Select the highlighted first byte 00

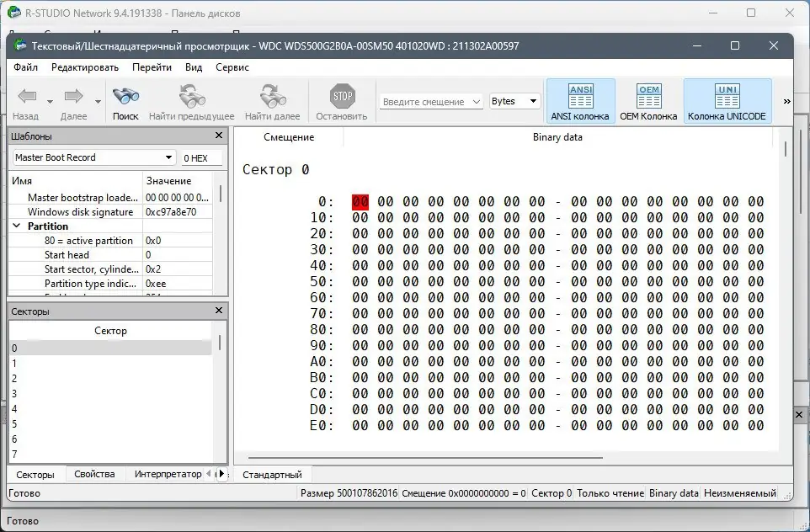click(x=360, y=201)
